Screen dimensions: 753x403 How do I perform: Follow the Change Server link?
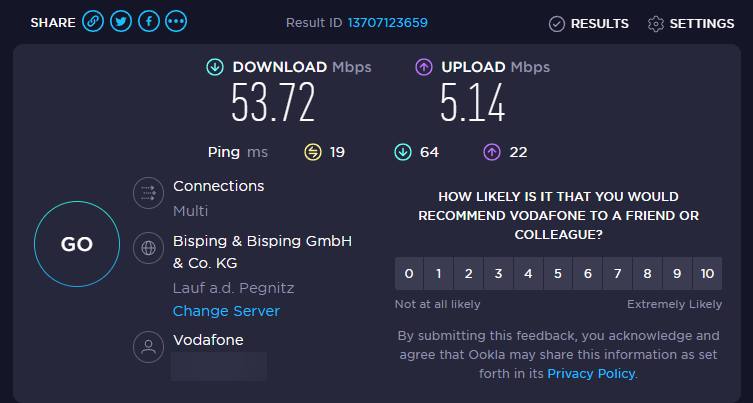(226, 311)
